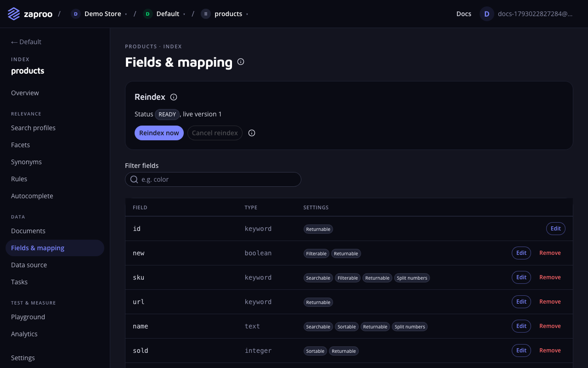588x368 pixels.
Task: Open the Overview page
Action: [x=55, y=93]
